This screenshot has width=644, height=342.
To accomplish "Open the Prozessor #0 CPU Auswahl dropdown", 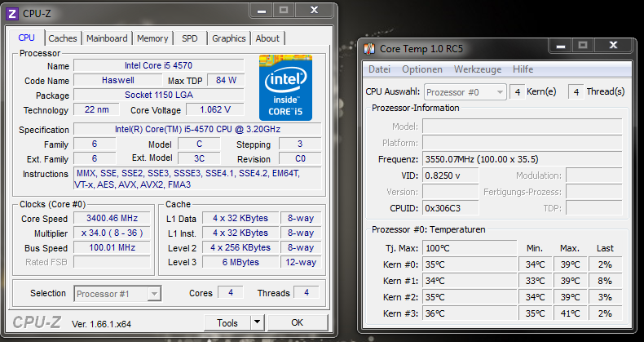I will click(x=465, y=92).
